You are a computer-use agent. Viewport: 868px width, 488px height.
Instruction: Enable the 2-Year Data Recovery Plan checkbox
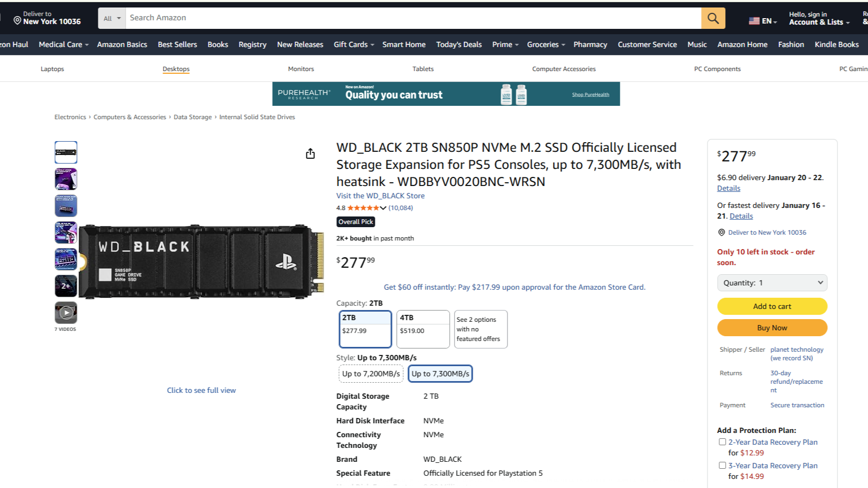click(722, 441)
